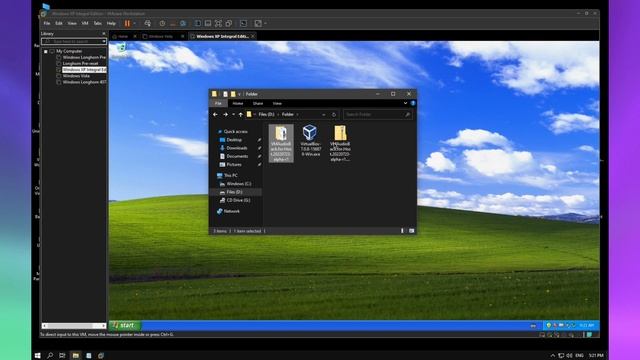This screenshot has width=640, height=360.
Task: Open the VMware View menu
Action: point(72,24)
